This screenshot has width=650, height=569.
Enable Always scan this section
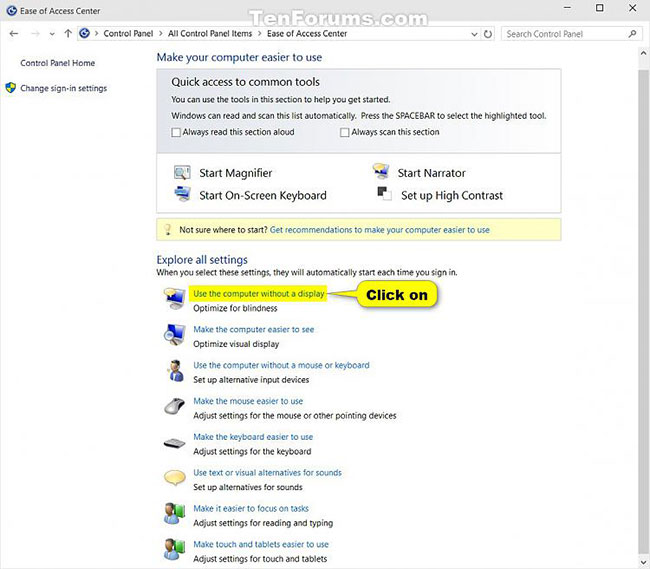point(344,132)
